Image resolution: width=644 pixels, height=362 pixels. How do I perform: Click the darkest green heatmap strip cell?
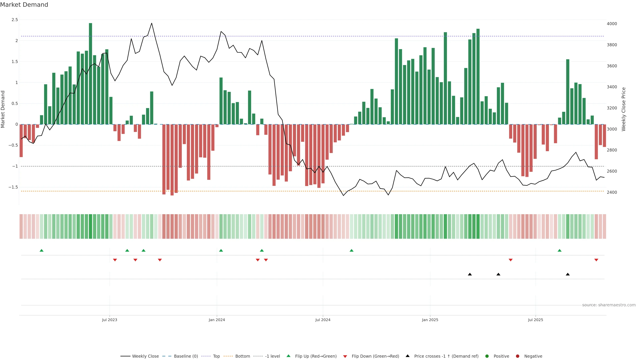click(91, 226)
